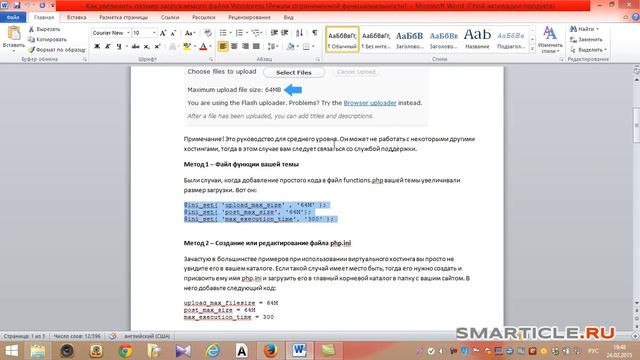The width and height of the screenshot is (640, 360).
Task: Click the numbered list icon
Action: coord(239,33)
